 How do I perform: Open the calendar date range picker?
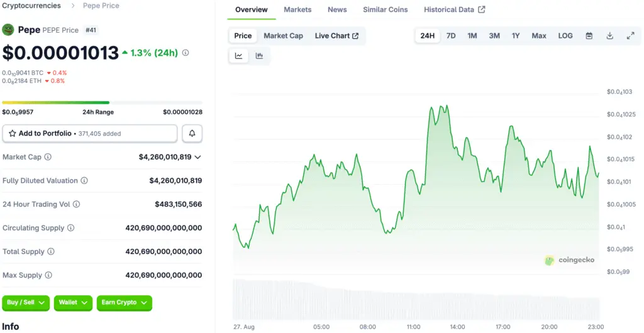click(x=589, y=36)
